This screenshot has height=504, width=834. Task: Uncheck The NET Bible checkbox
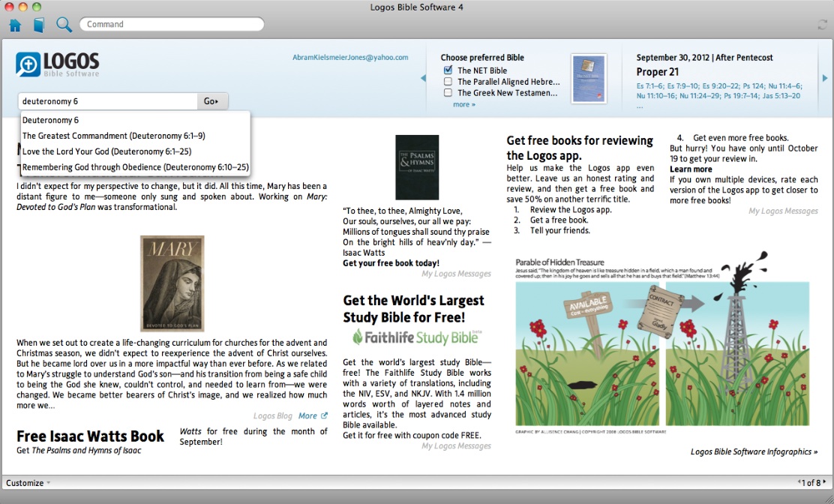(448, 70)
